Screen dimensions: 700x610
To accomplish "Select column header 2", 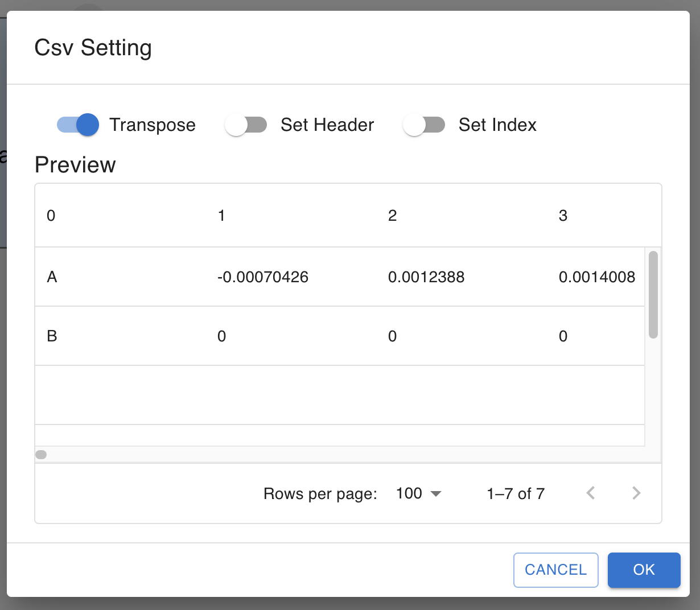I will click(392, 216).
